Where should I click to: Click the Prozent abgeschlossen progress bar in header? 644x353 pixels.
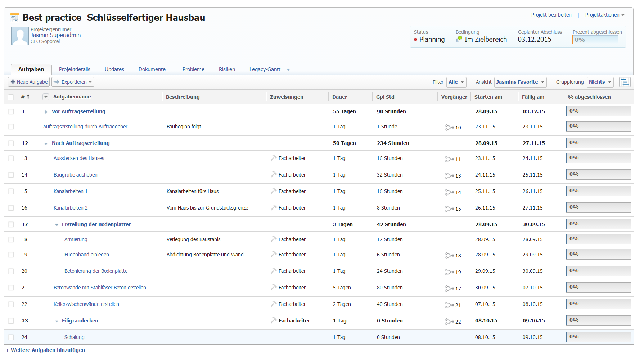tap(595, 40)
